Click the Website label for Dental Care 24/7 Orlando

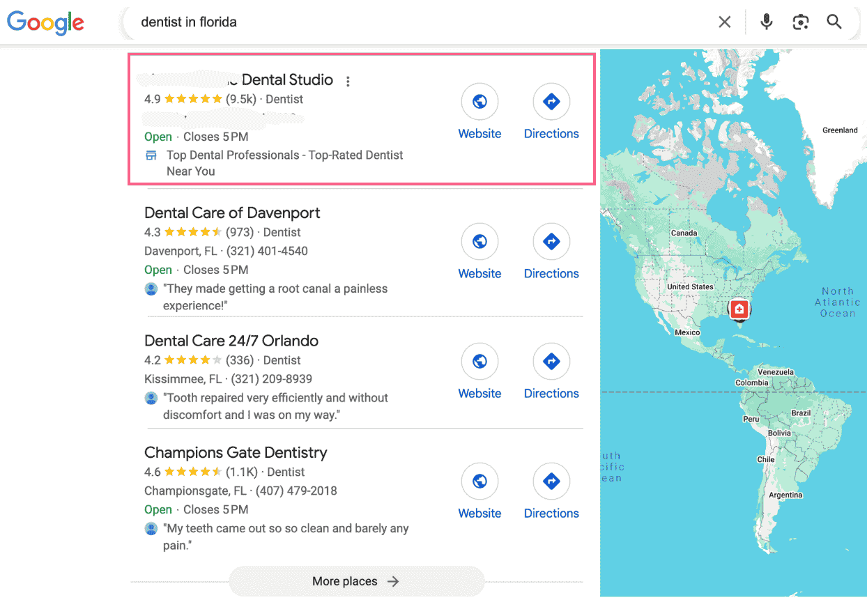[479, 394]
